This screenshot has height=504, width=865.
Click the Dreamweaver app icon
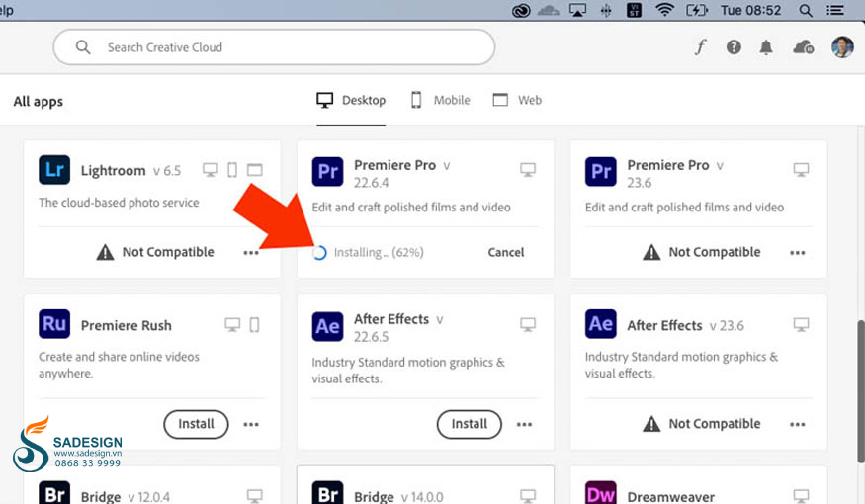[601, 492]
